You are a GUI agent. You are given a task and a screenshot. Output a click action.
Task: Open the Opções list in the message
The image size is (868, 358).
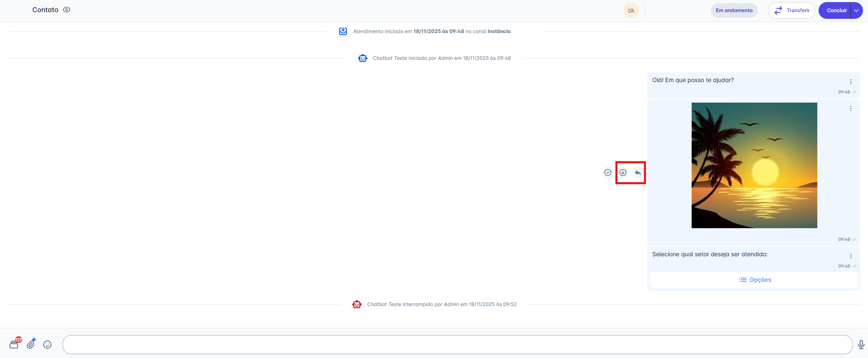pyautogui.click(x=754, y=280)
